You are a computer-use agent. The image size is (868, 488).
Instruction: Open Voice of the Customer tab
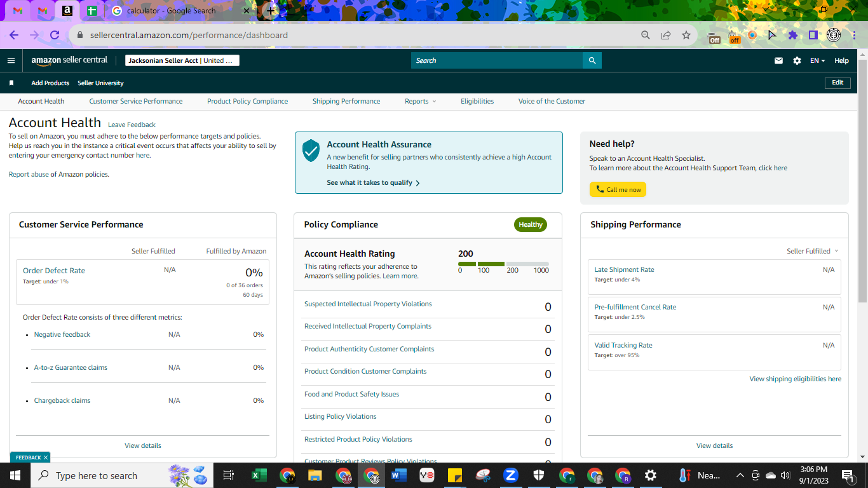click(x=552, y=101)
